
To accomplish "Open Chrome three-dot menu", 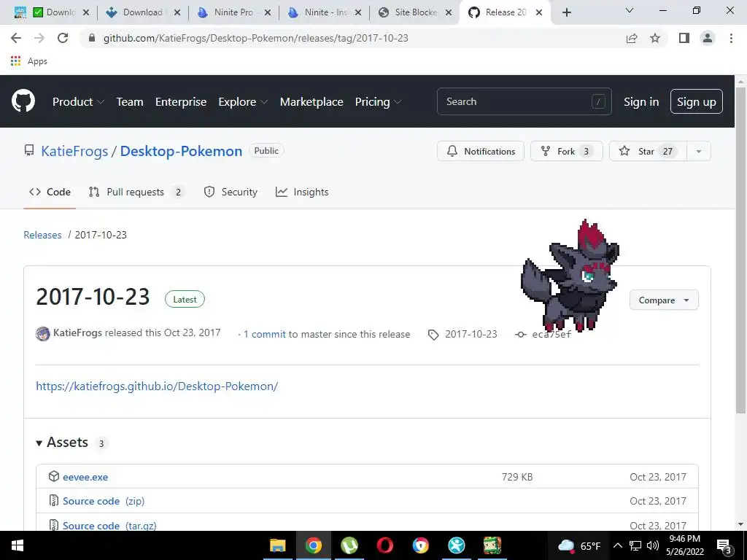I will pos(731,38).
